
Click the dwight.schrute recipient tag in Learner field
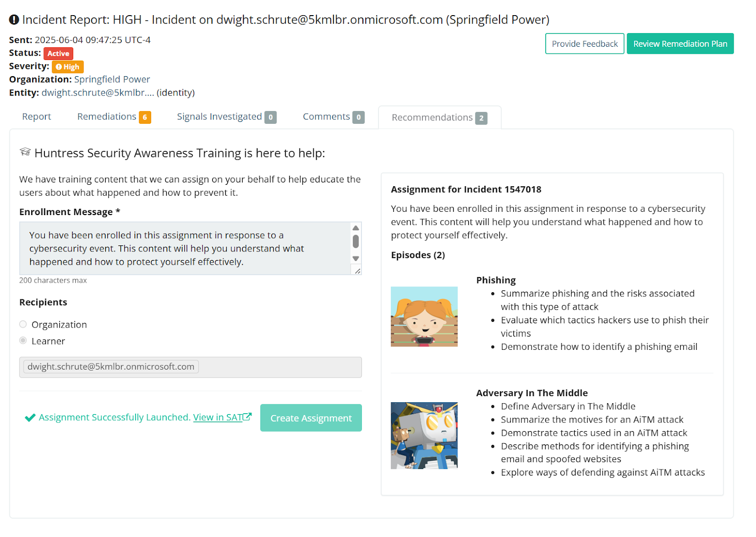pyautogui.click(x=111, y=367)
